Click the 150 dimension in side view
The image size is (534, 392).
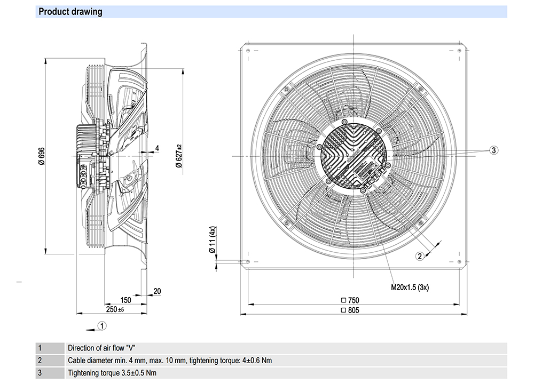click(125, 300)
